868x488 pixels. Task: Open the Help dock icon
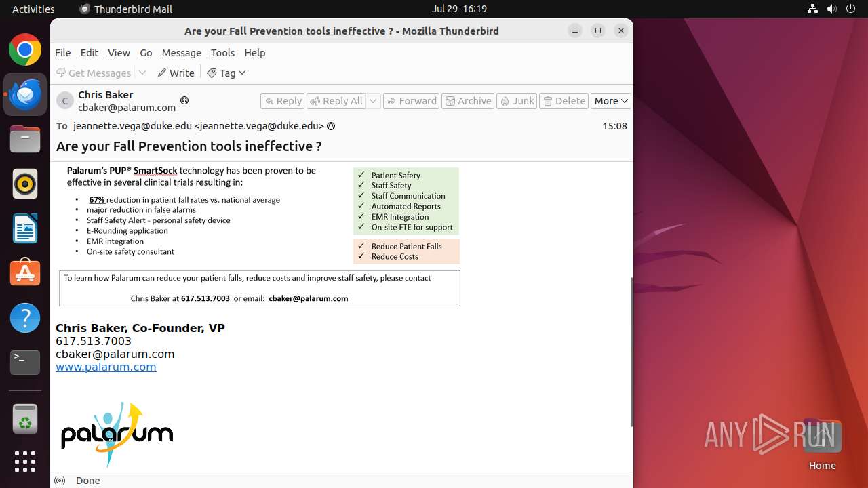(x=25, y=318)
